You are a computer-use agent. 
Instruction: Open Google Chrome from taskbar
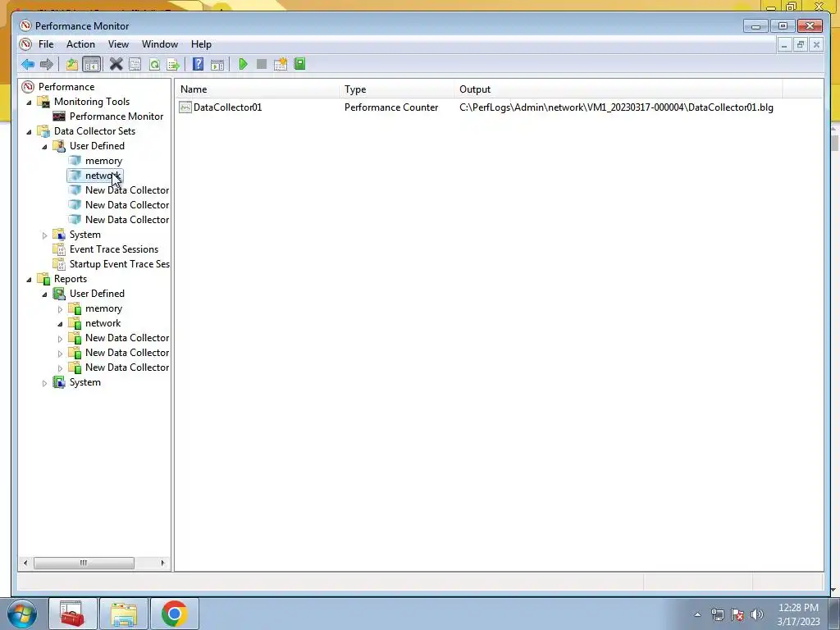(x=174, y=614)
